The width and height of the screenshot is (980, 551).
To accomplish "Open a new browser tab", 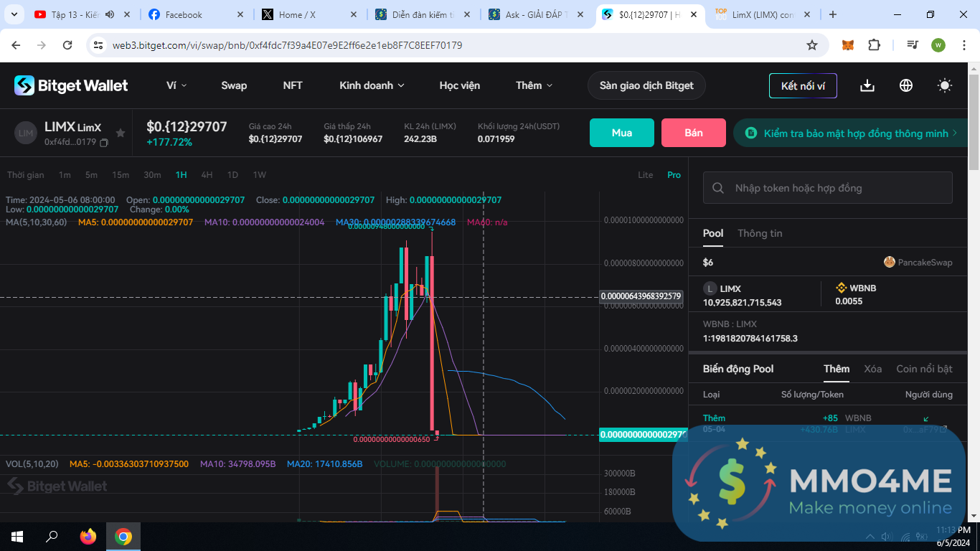I will click(x=833, y=14).
